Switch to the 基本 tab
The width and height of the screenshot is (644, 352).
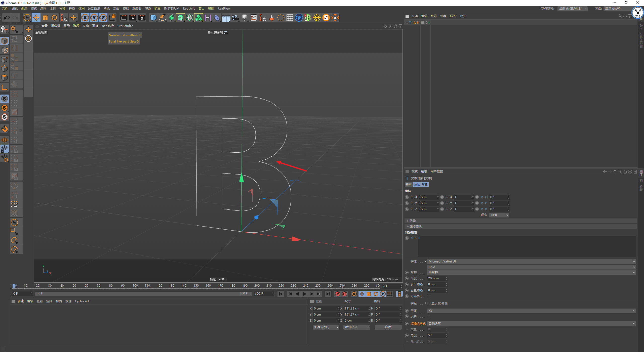[408, 185]
